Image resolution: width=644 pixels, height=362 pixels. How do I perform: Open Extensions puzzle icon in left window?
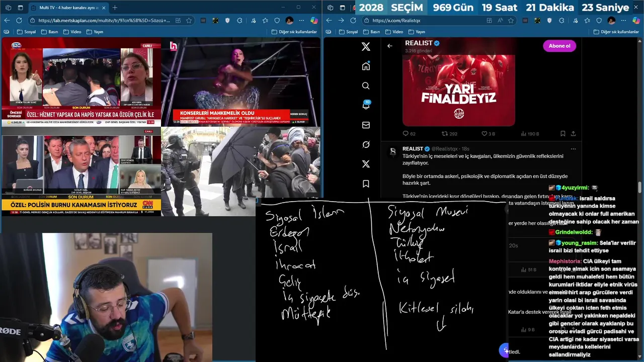pos(240,21)
